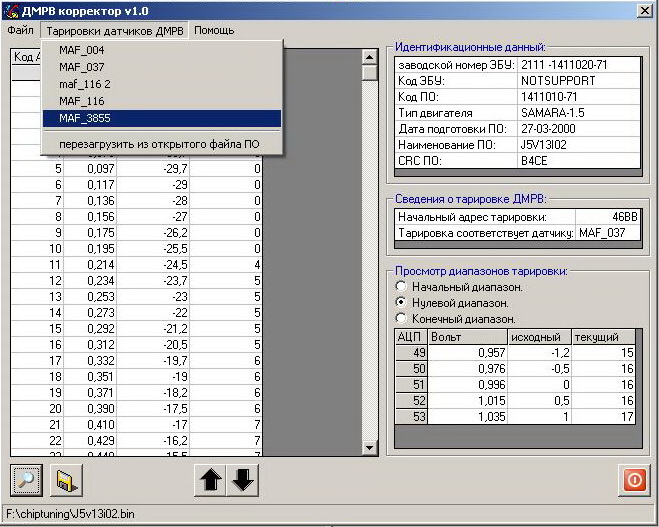Viewport: 659px width, 527px height.
Task: Select Конечный диапазон radio button
Action: 402,318
